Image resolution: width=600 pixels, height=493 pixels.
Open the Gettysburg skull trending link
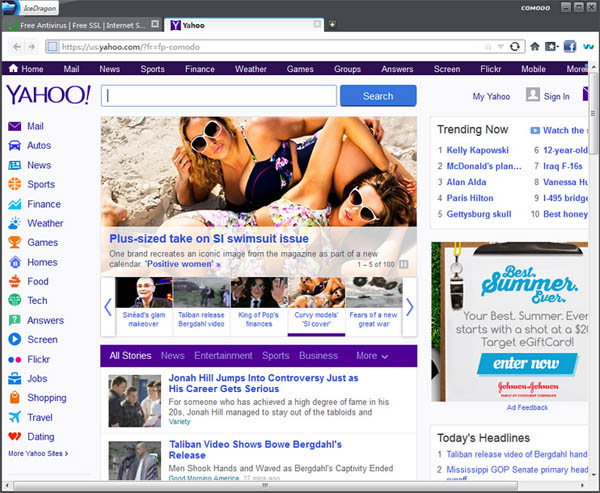click(479, 214)
